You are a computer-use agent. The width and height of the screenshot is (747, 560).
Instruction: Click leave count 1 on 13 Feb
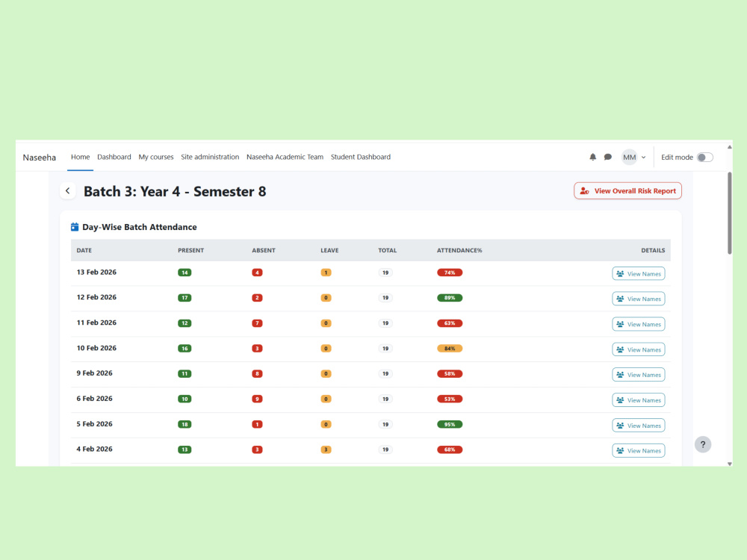tap(326, 273)
